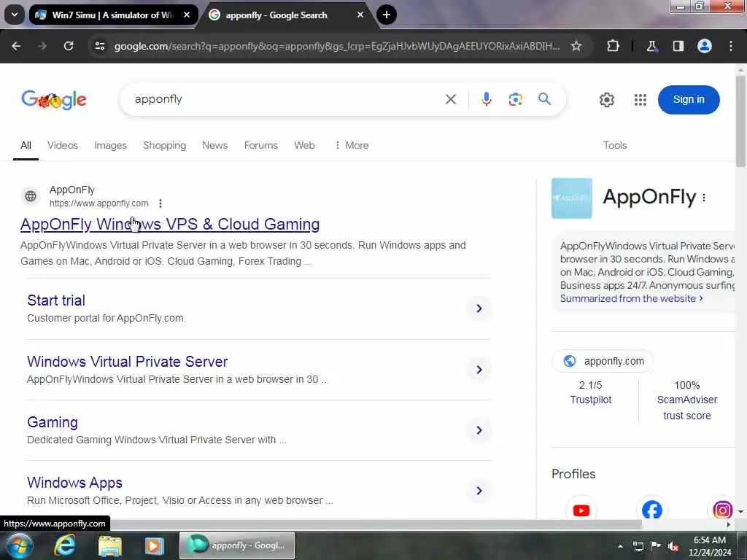747x560 pixels.
Task: Open options dots beside apponfly.com URL
Action: (x=160, y=203)
